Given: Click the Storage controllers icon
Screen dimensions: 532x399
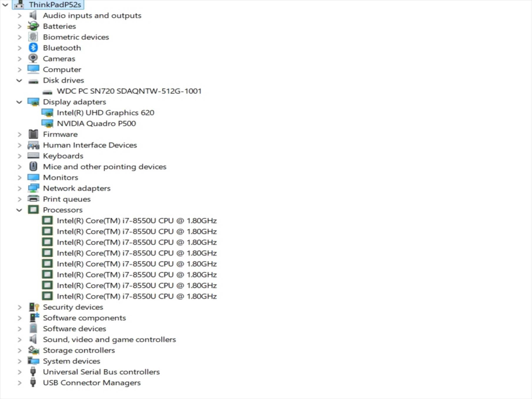Looking at the screenshot, I should pos(33,350).
